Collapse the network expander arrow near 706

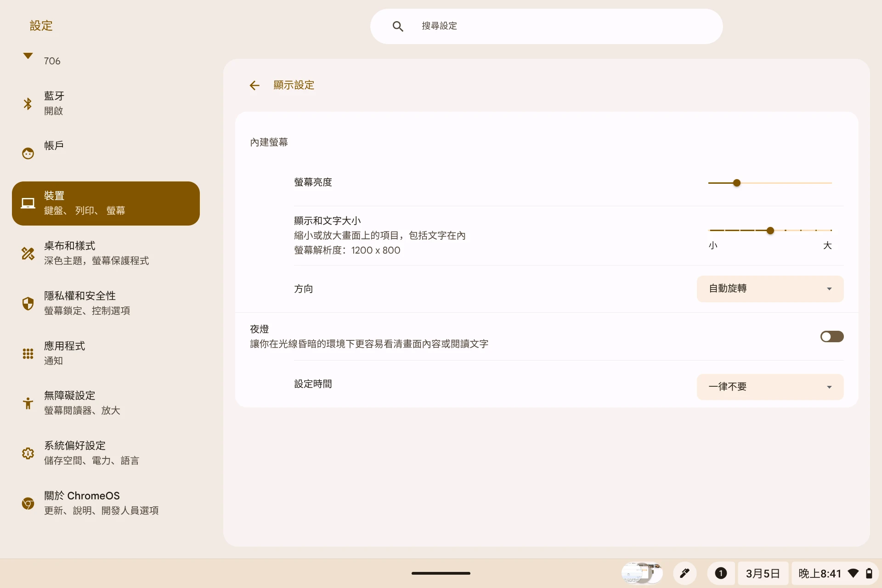coord(28,56)
